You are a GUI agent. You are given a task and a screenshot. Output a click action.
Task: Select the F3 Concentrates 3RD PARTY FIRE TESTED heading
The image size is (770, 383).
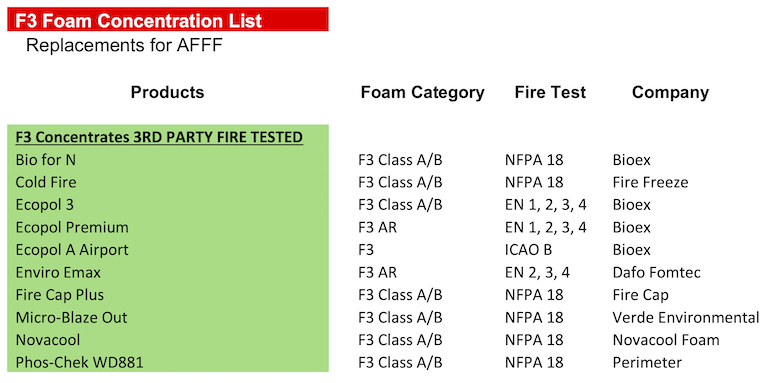pyautogui.click(x=159, y=137)
